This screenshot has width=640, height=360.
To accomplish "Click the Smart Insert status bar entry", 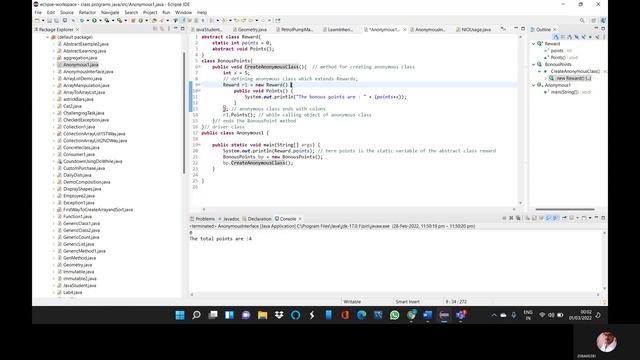I will coord(407,302).
